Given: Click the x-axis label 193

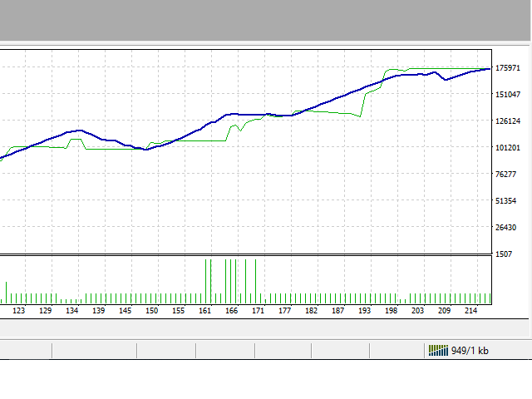Looking at the screenshot, I should (x=364, y=310).
